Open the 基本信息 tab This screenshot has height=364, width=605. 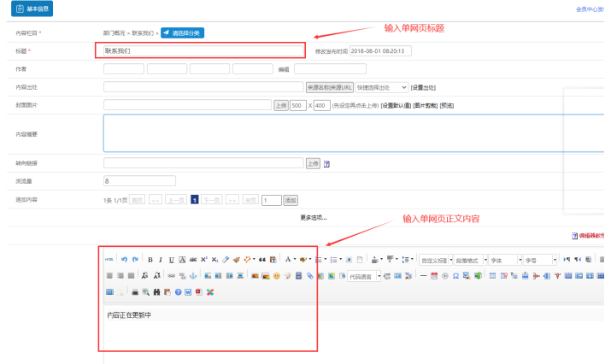point(32,9)
